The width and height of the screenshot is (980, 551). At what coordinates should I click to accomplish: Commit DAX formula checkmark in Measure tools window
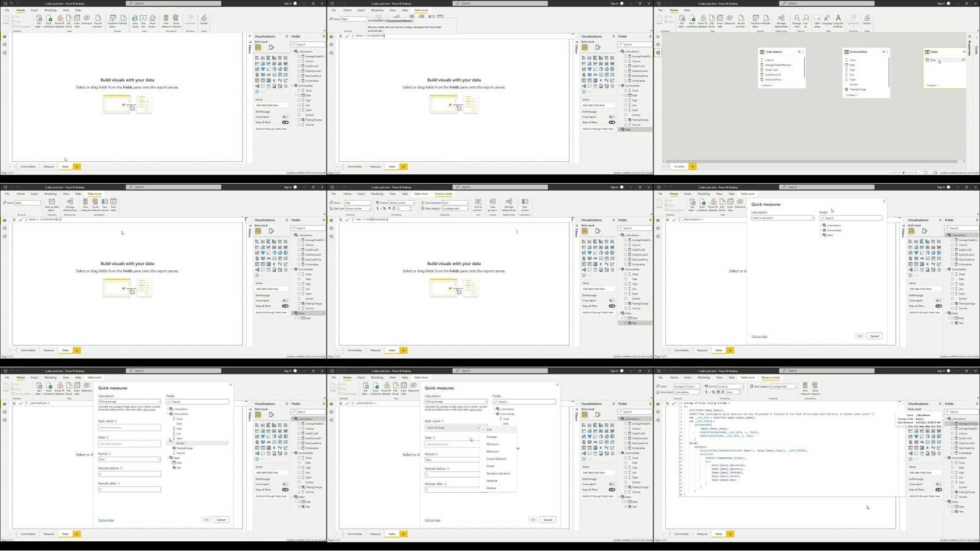tap(674, 403)
